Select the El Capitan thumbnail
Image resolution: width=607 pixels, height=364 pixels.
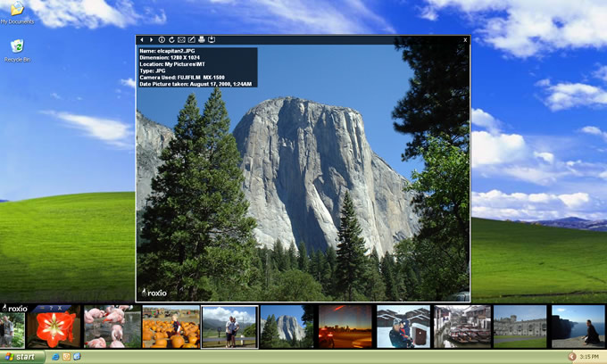[x=287, y=327]
